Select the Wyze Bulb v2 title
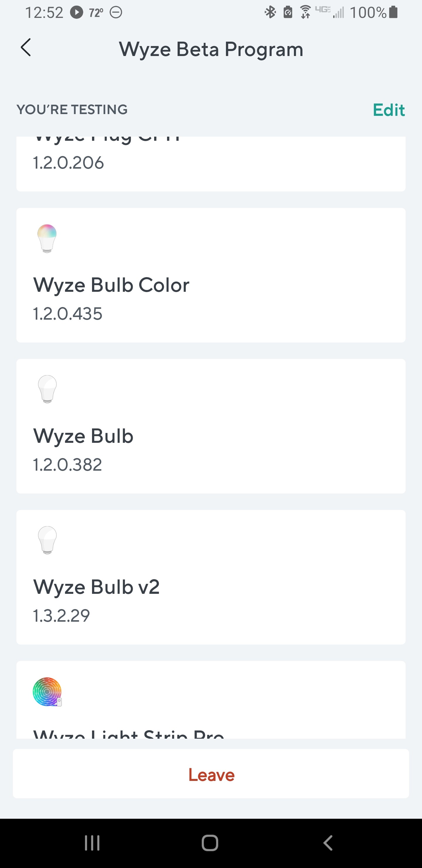This screenshot has height=868, width=422. point(96,587)
